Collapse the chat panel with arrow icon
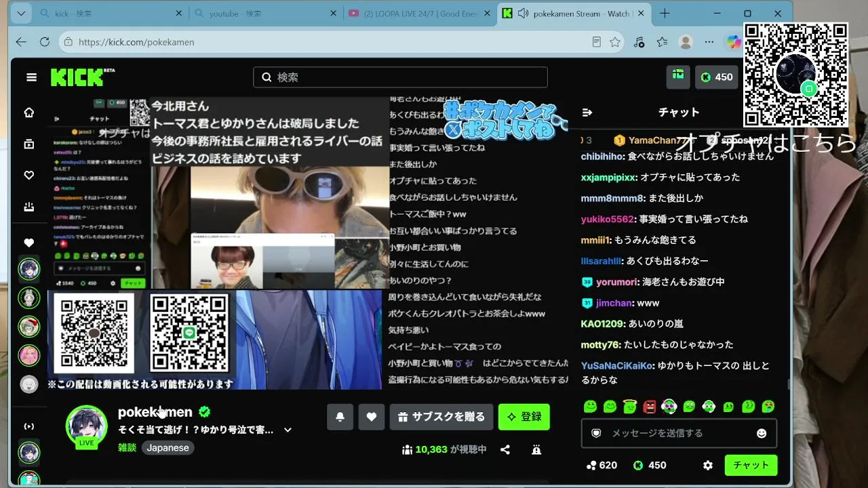 [587, 113]
